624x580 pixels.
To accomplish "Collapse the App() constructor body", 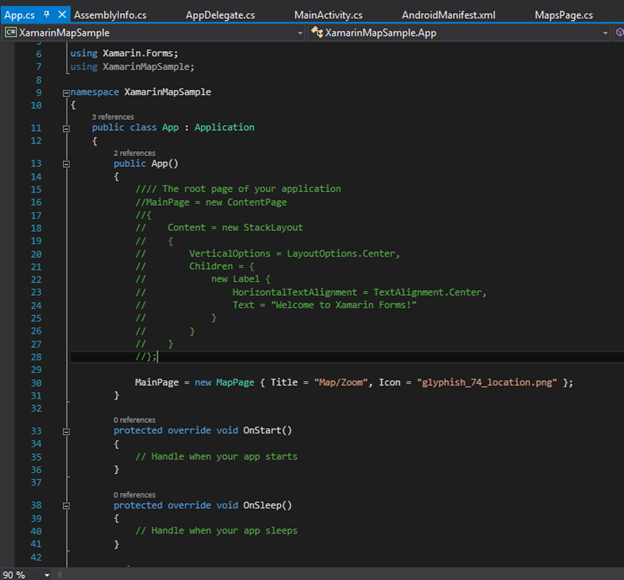I will click(66, 164).
